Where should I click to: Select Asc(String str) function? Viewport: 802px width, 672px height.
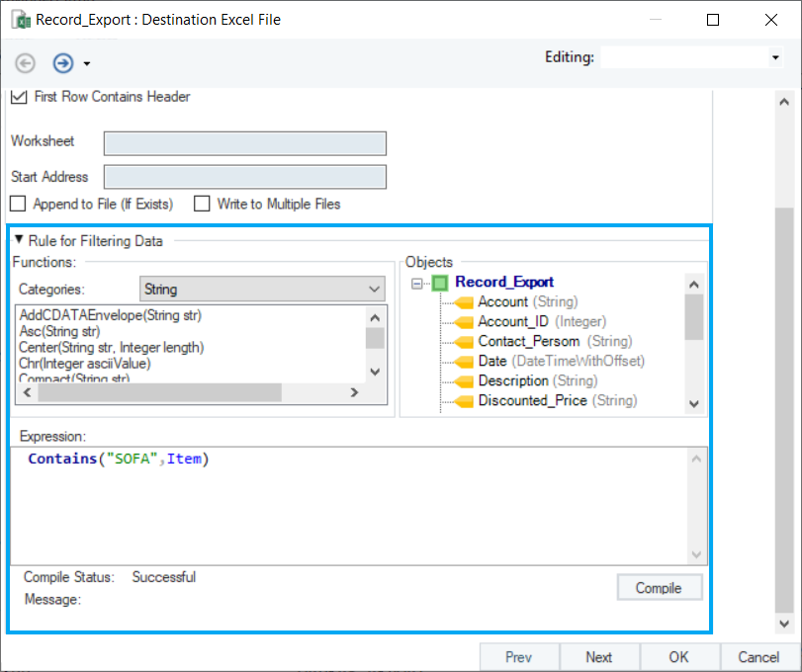click(x=60, y=331)
